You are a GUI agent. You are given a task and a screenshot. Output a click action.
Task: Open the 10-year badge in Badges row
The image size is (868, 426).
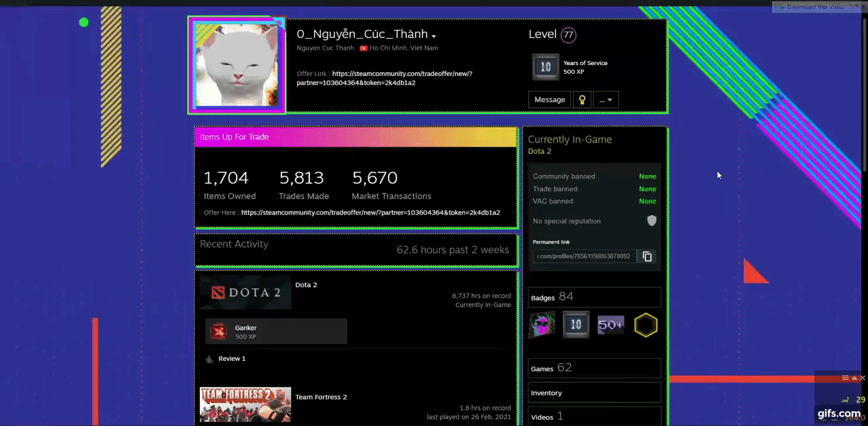[x=576, y=325]
